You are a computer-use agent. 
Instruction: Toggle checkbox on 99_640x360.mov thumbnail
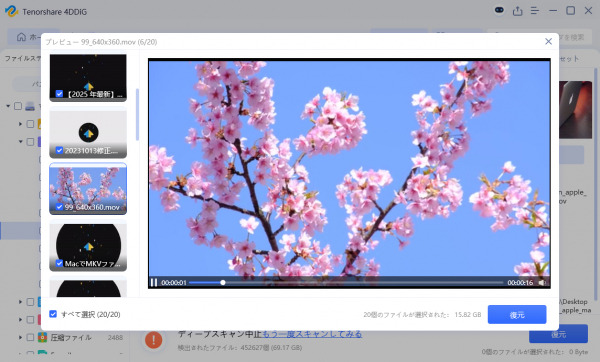coord(59,207)
